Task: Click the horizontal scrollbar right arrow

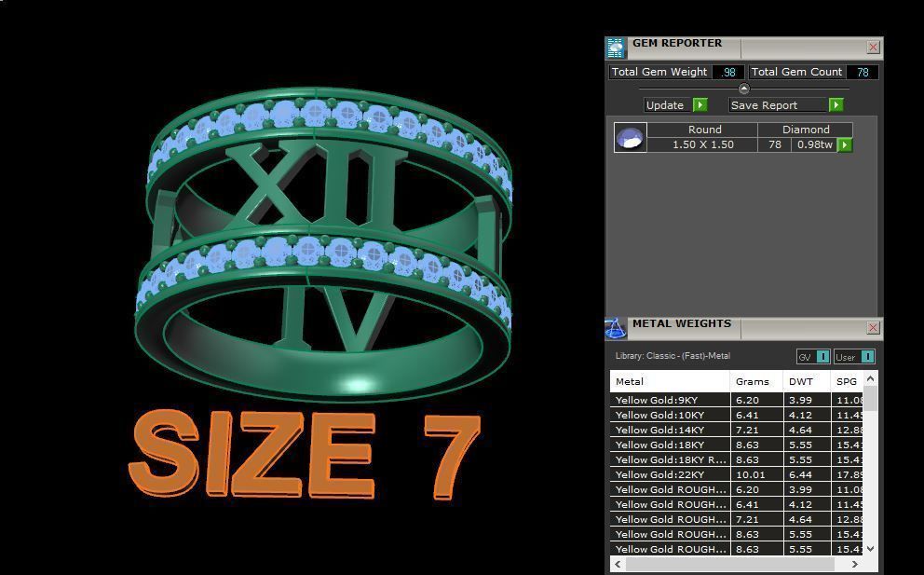Action: 855,565
